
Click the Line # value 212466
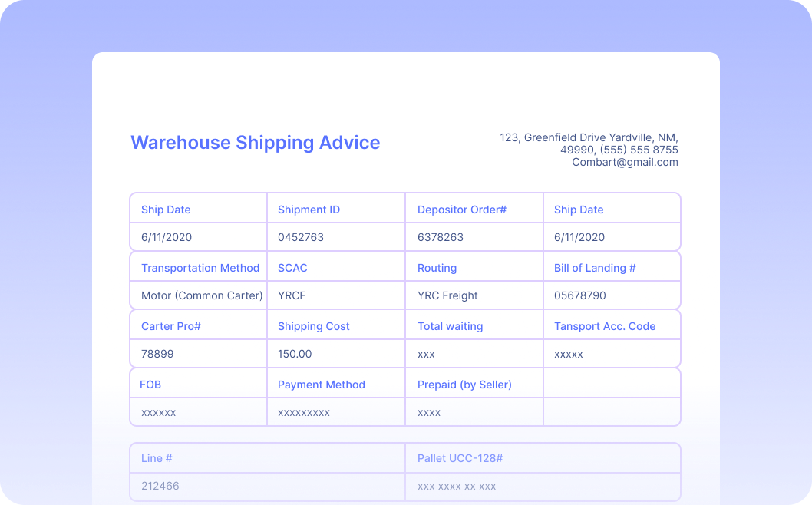pos(160,486)
